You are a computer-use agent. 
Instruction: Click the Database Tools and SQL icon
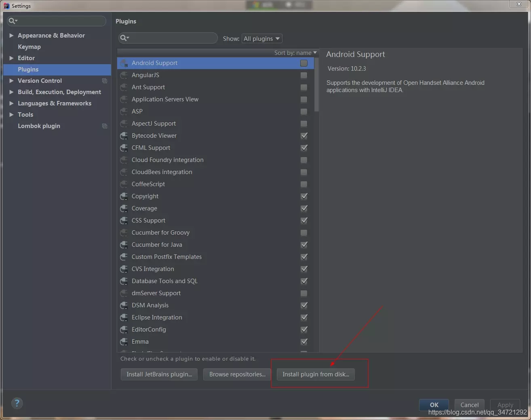click(124, 281)
